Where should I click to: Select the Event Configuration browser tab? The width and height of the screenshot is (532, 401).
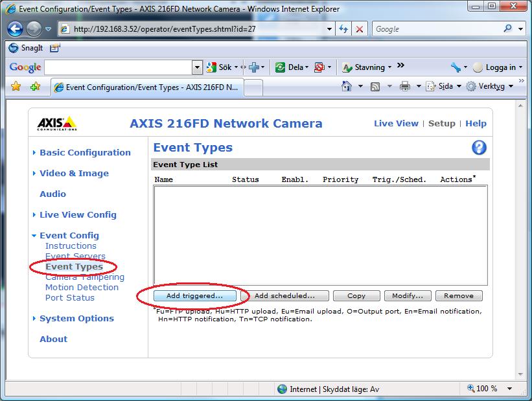pos(147,87)
